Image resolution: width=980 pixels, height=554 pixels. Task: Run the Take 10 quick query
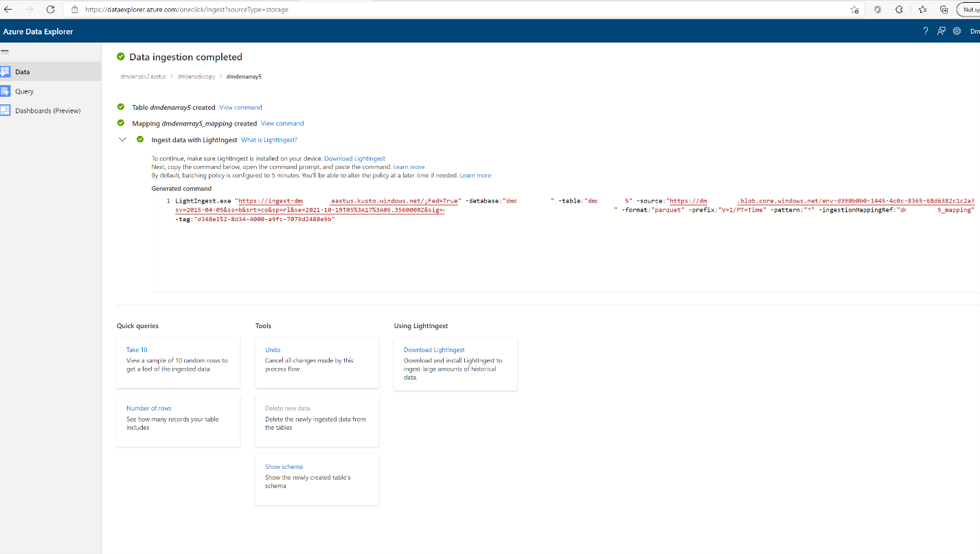179,362
